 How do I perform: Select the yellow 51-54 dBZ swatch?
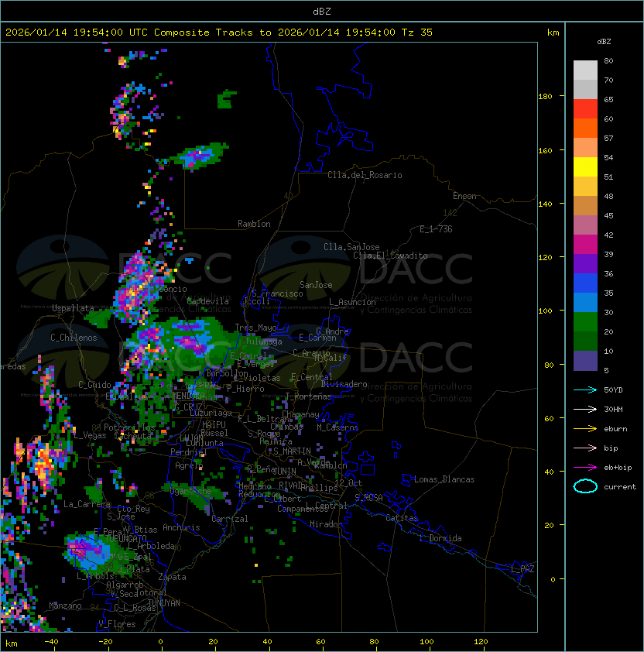coord(585,167)
